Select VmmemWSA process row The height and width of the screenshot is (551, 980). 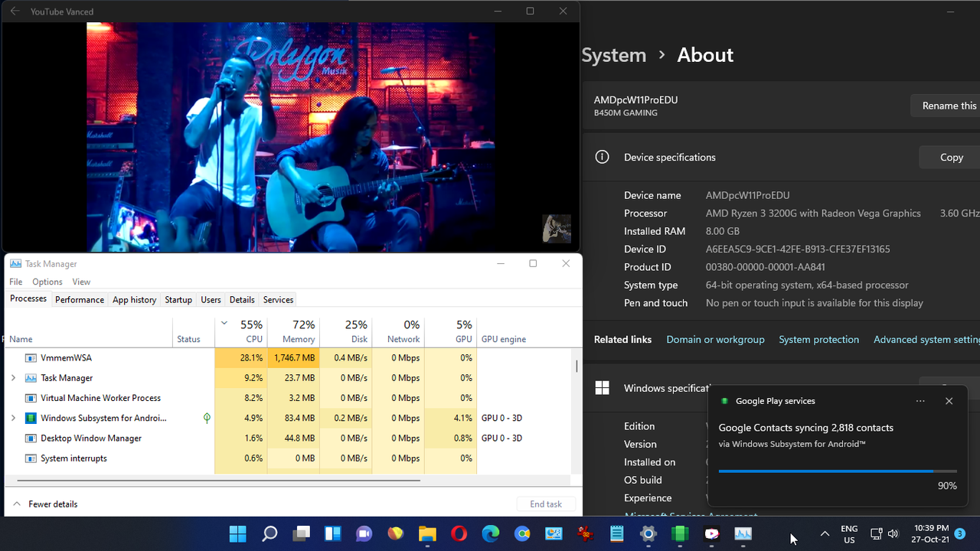(289, 357)
